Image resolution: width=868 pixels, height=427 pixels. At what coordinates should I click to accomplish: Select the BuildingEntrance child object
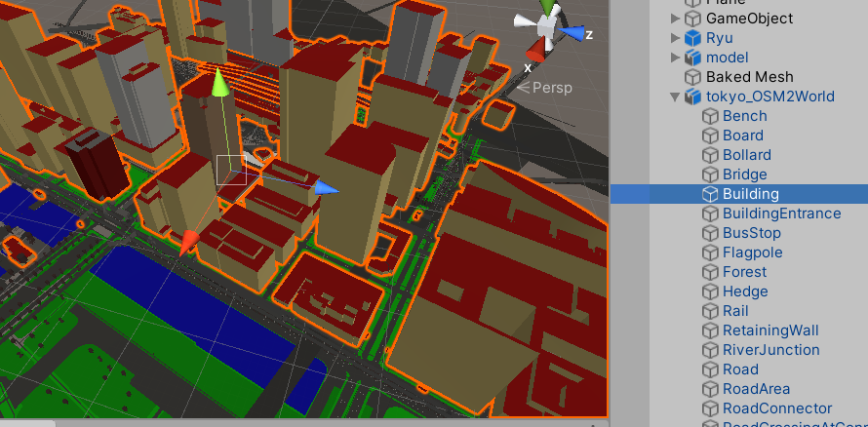click(781, 213)
